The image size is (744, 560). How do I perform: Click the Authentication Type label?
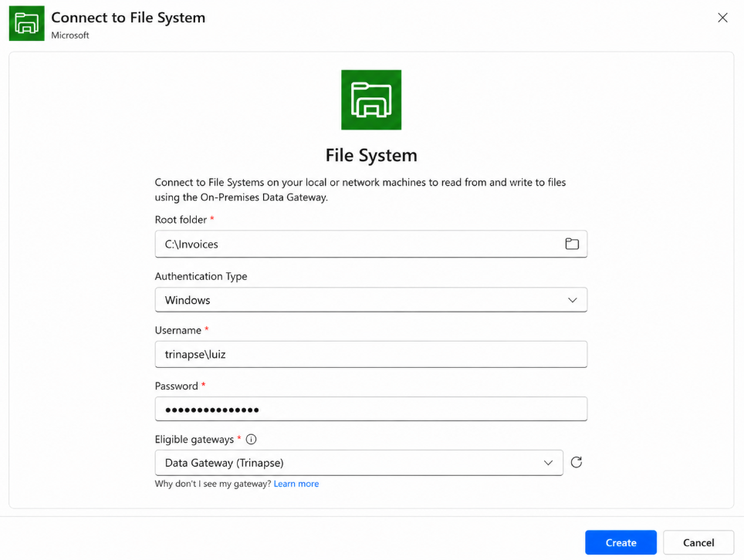(201, 276)
